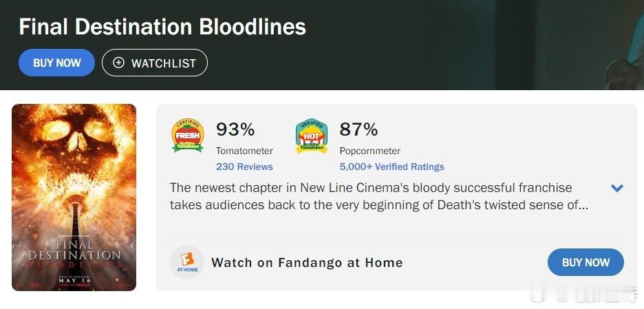
Task: Open the Final Destination Bloodlines poster thumbnail
Action: [x=74, y=198]
